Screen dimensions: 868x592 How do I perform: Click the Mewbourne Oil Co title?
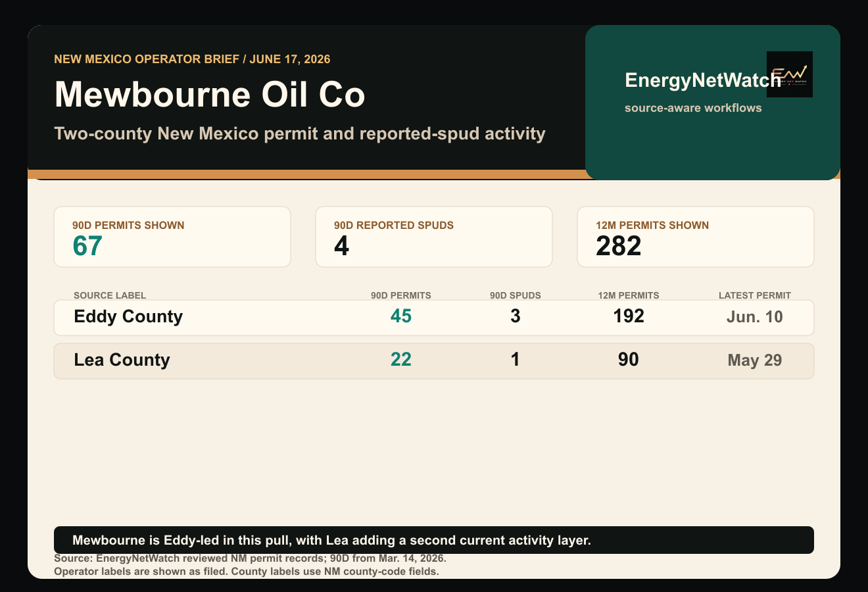(210, 94)
